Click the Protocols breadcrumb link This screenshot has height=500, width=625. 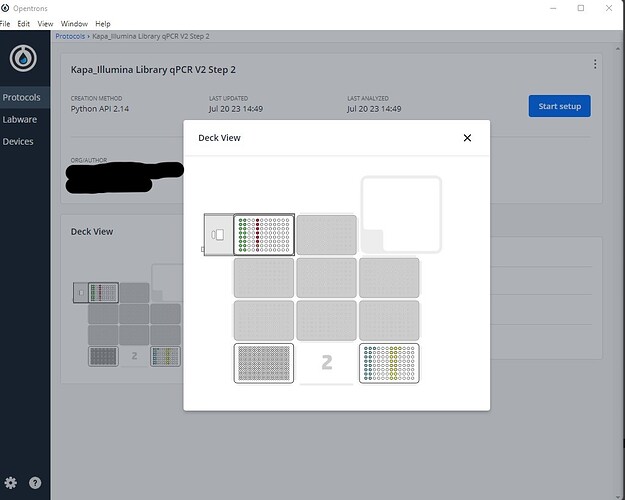pos(70,36)
